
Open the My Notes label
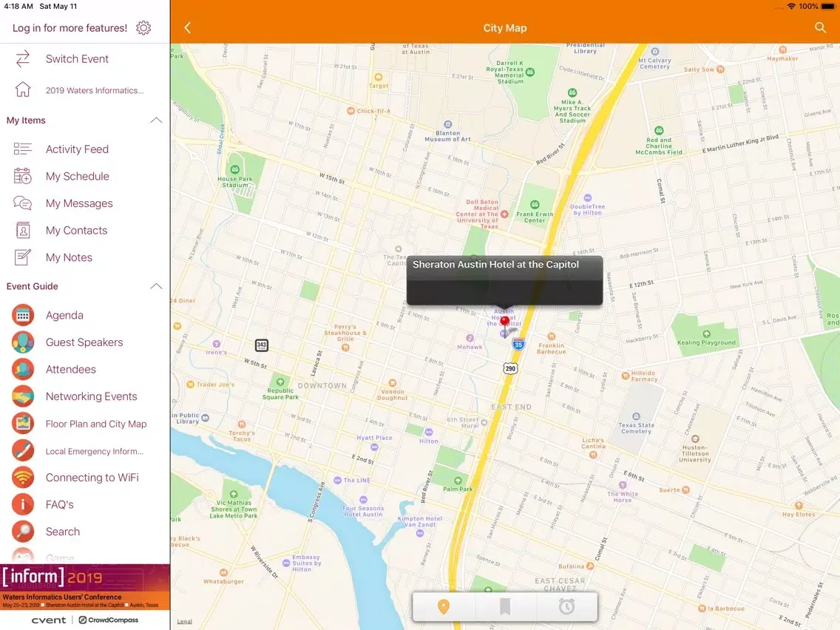(69, 257)
